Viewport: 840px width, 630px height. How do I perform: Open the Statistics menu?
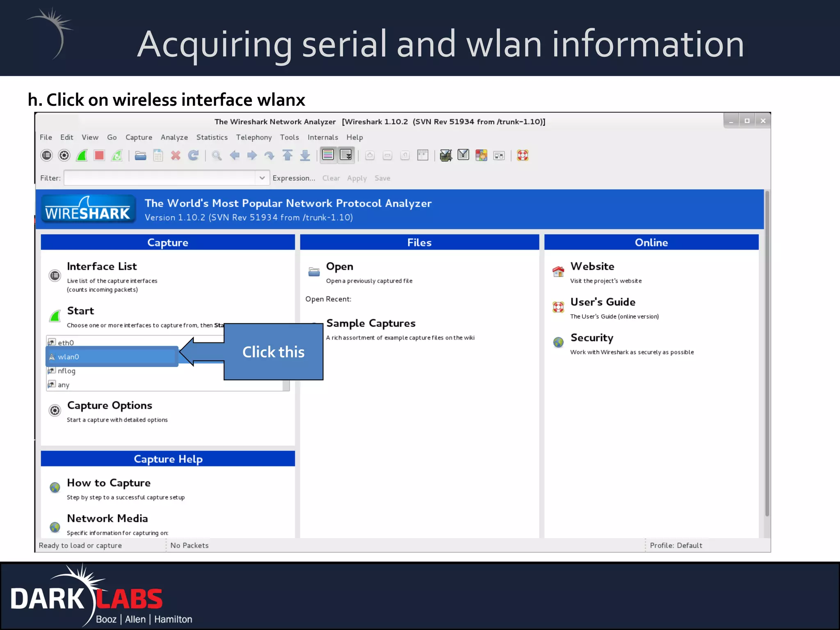click(212, 137)
